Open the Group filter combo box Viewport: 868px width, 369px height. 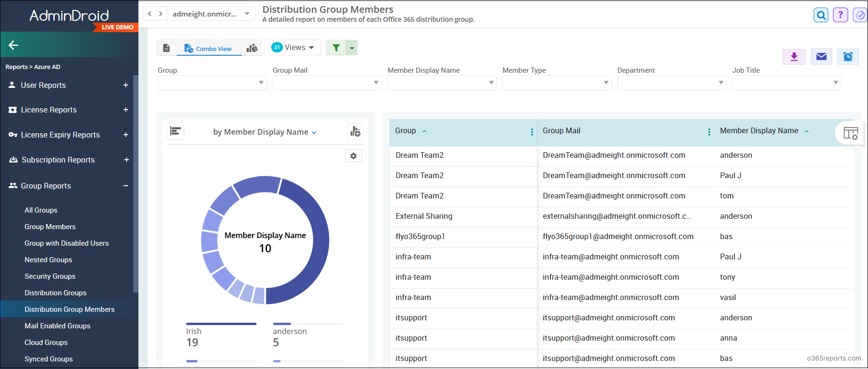213,83
